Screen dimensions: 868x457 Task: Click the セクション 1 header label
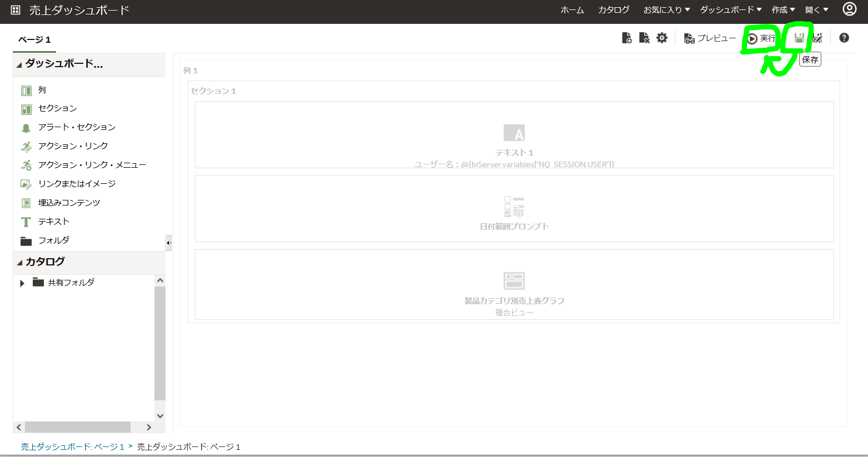[x=214, y=91]
